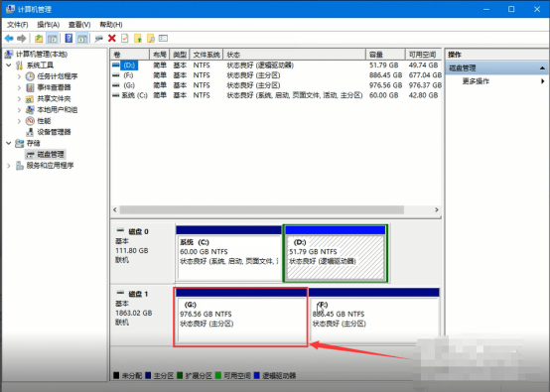The image size is (550, 392).
Task: Select the (D:) volume row in list
Action: click(276, 65)
